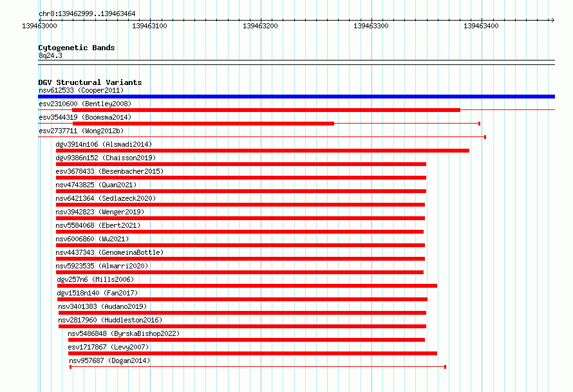Viewport: 573px width, 392px height.
Task: Click the 139463300 ruler coordinate
Action: click(371, 26)
